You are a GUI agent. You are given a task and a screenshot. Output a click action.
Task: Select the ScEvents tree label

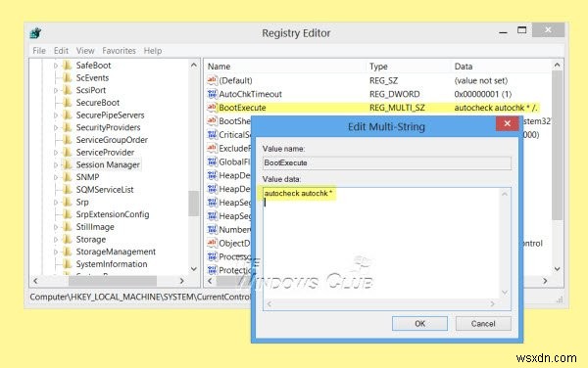point(92,78)
